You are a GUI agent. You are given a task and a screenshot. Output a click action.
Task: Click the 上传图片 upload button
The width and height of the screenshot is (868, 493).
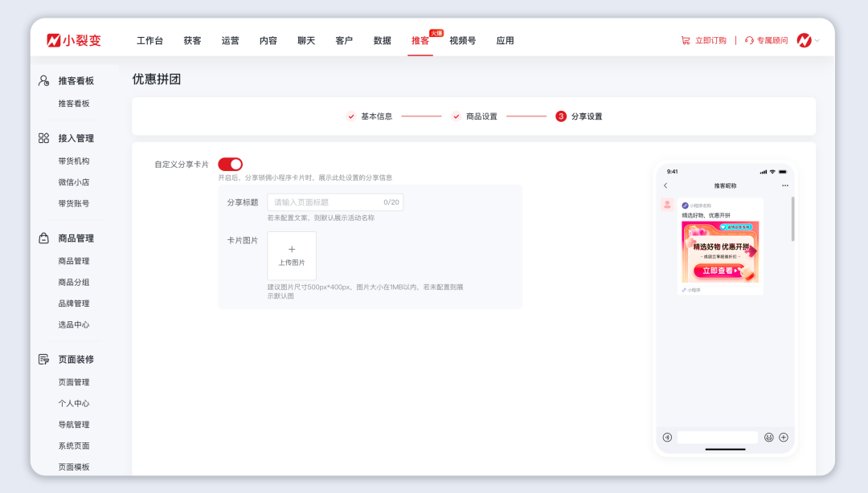pos(291,255)
